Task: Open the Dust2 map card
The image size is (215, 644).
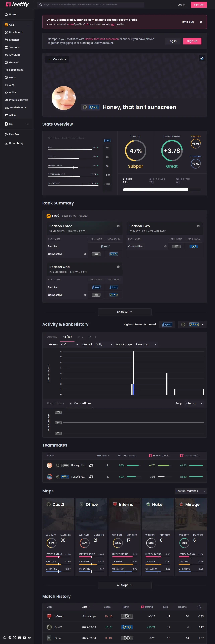Action: [58, 537]
